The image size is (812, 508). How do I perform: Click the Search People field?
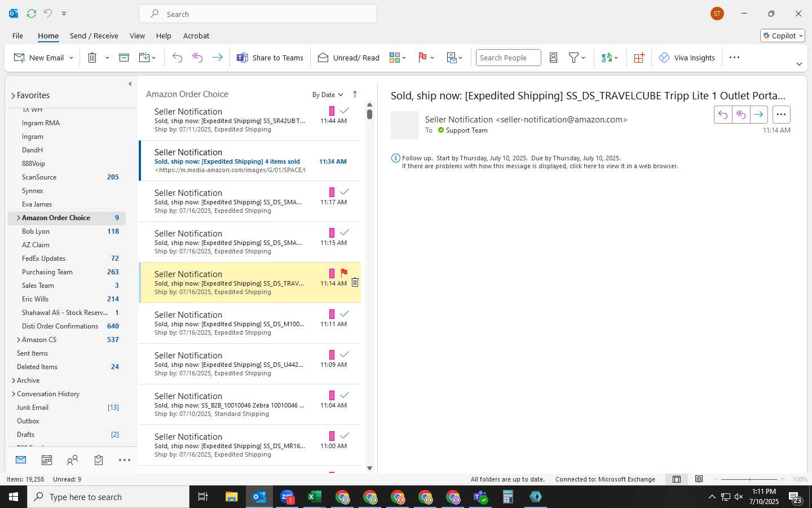[x=508, y=58]
